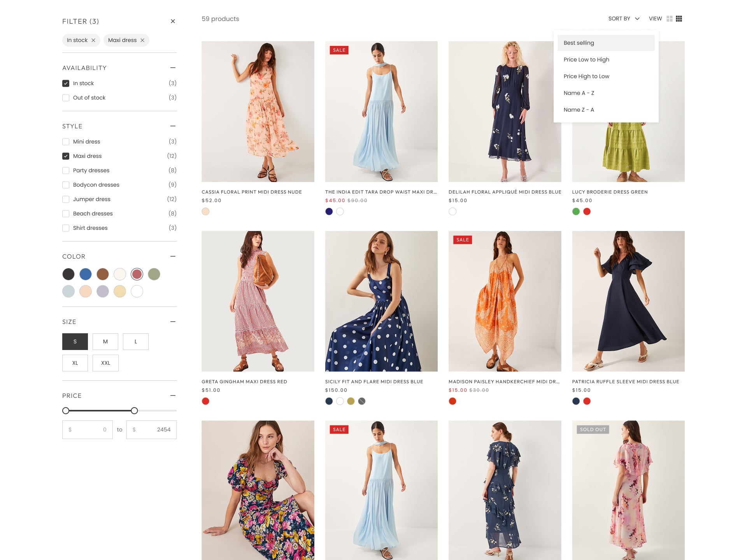Viewport: 747px width, 560px height.
Task: Select size XL button
Action: pos(75,363)
